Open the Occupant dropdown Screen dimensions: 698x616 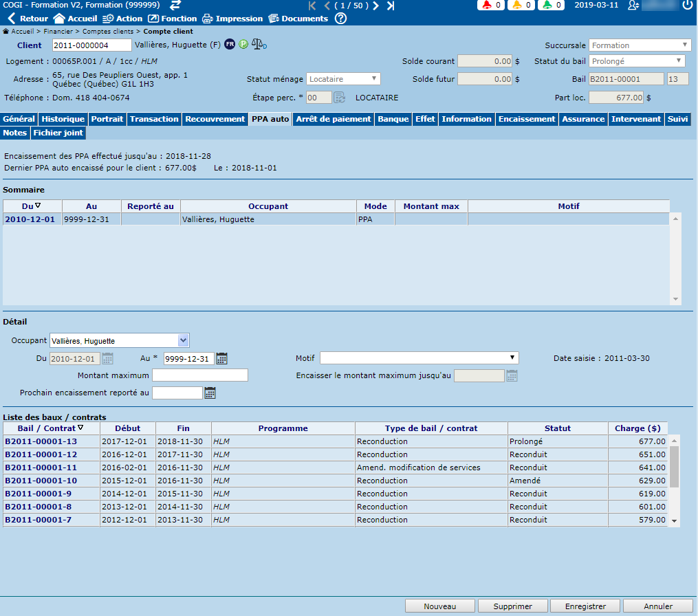click(183, 340)
